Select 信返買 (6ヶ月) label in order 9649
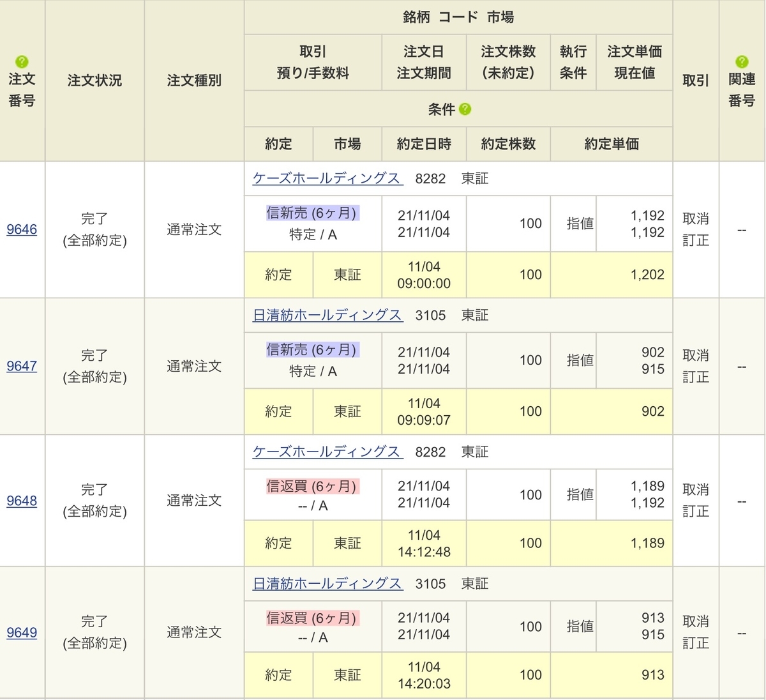 click(x=313, y=618)
